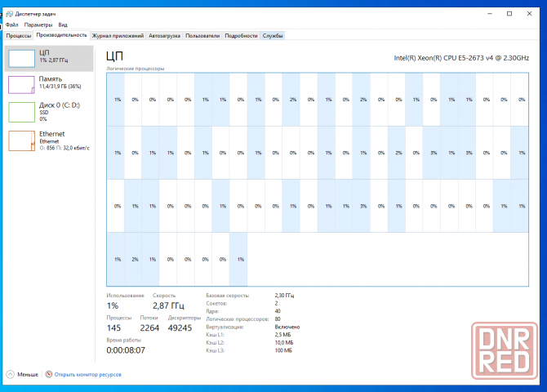Click the first logical processor cell in the top row
Viewport: 547px width, 392px height.
click(115, 100)
